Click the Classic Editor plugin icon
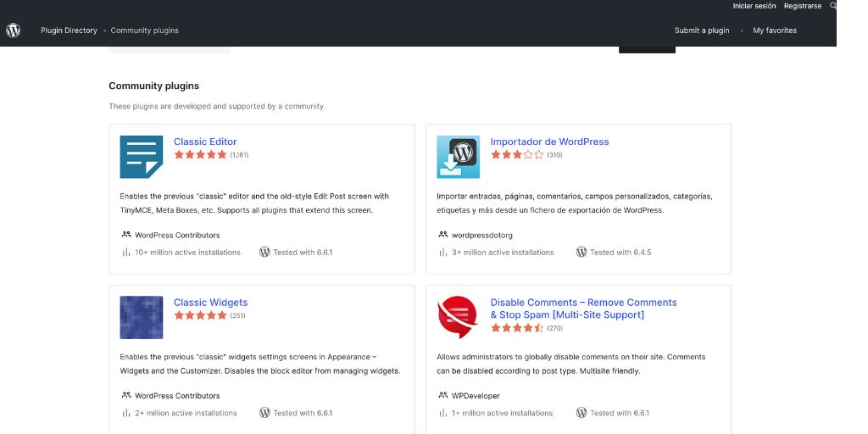This screenshot has width=868, height=434. pos(142,157)
